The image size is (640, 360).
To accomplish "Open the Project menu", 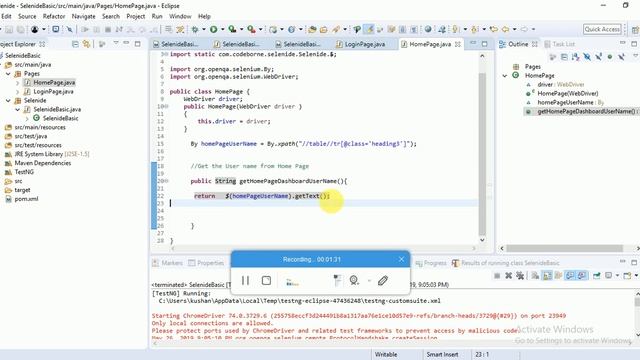I will click(136, 16).
